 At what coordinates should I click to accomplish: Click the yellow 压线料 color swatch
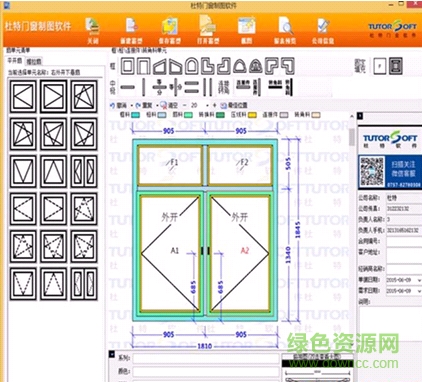click(x=252, y=115)
